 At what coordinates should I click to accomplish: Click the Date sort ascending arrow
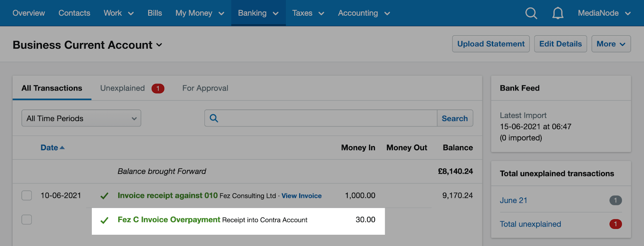[x=62, y=148]
